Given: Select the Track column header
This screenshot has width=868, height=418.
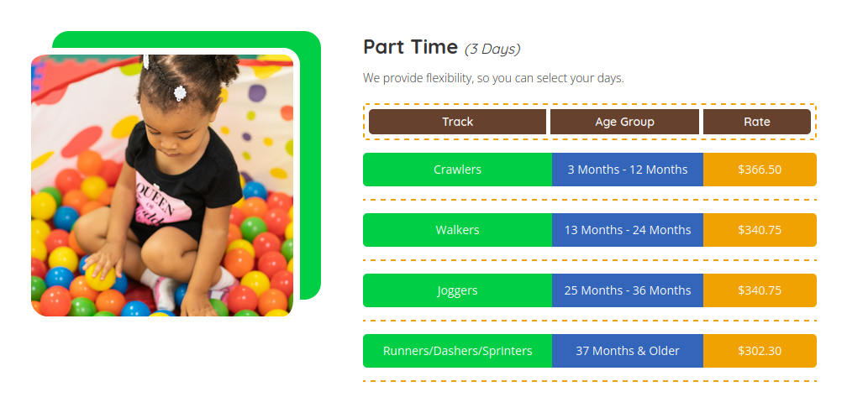Looking at the screenshot, I should [x=457, y=122].
